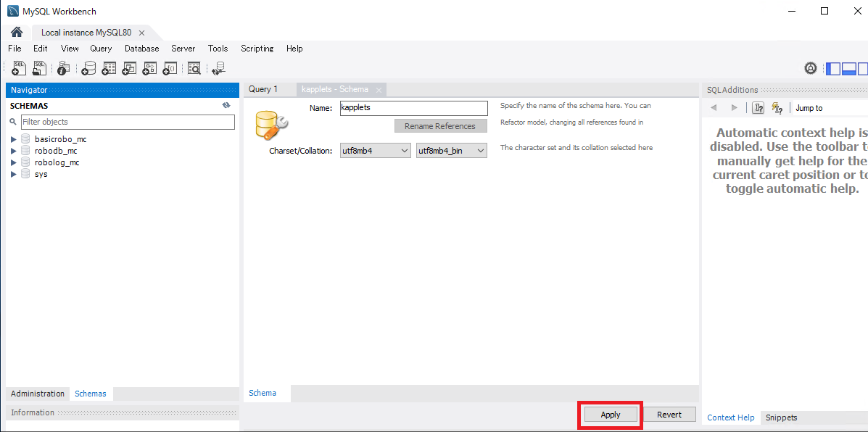868x432 pixels.
Task: Open the utf8mb4_bin collation dropdown
Action: click(452, 151)
